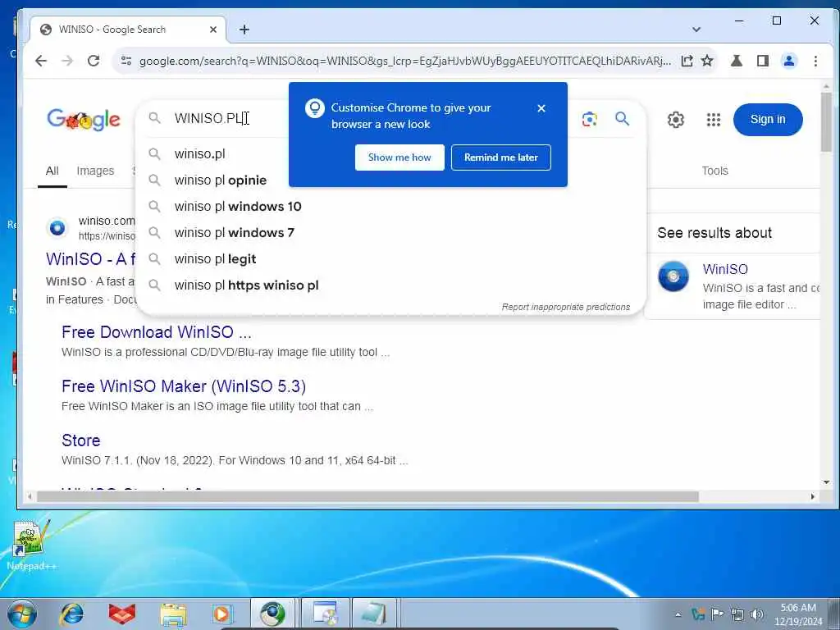
Task: Open Chrome profile avatar menu
Action: tap(789, 61)
